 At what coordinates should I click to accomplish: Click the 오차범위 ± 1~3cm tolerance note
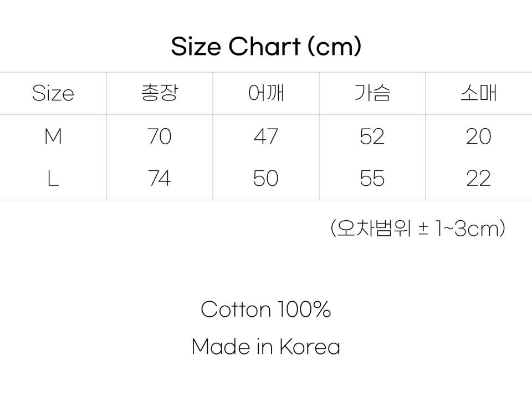tap(418, 229)
